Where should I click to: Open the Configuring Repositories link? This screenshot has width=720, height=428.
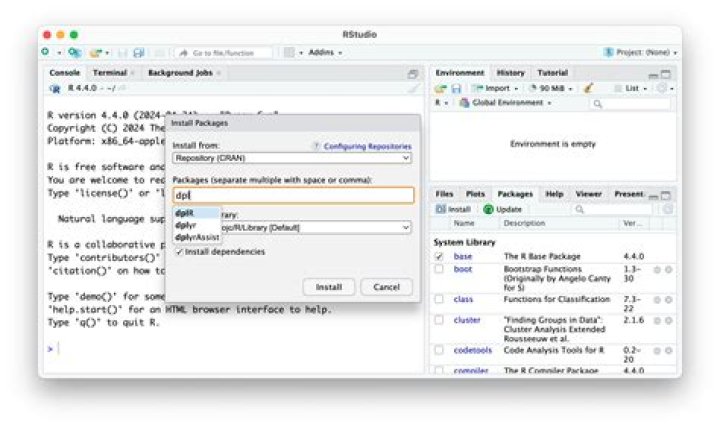[367, 146]
